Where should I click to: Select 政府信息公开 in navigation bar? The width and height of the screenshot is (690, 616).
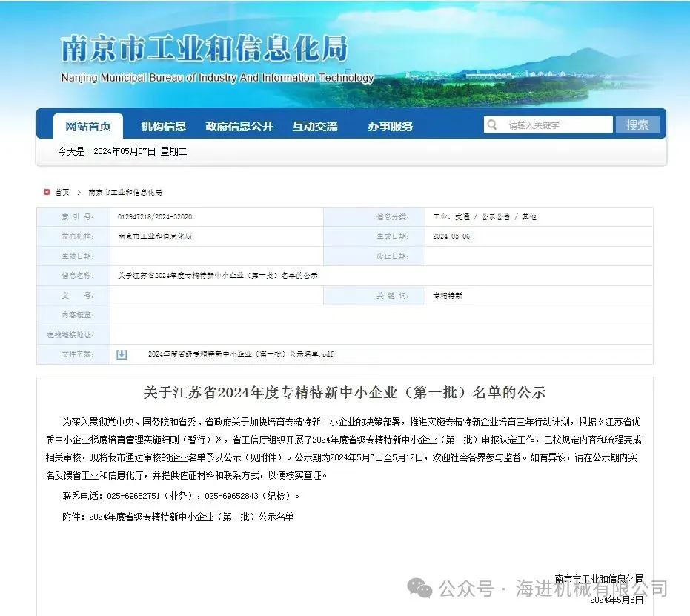click(x=239, y=126)
